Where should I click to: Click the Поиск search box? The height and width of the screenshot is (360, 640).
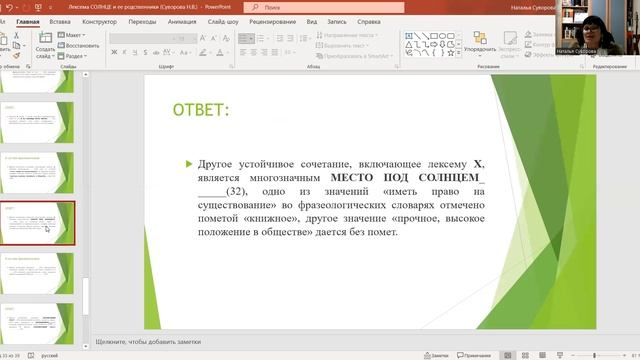(324, 7)
